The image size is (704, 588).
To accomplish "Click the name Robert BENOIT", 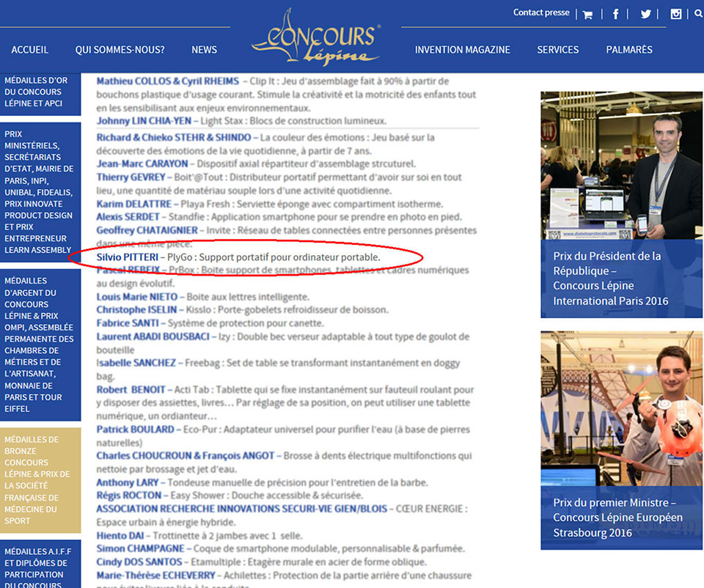I will [x=131, y=390].
